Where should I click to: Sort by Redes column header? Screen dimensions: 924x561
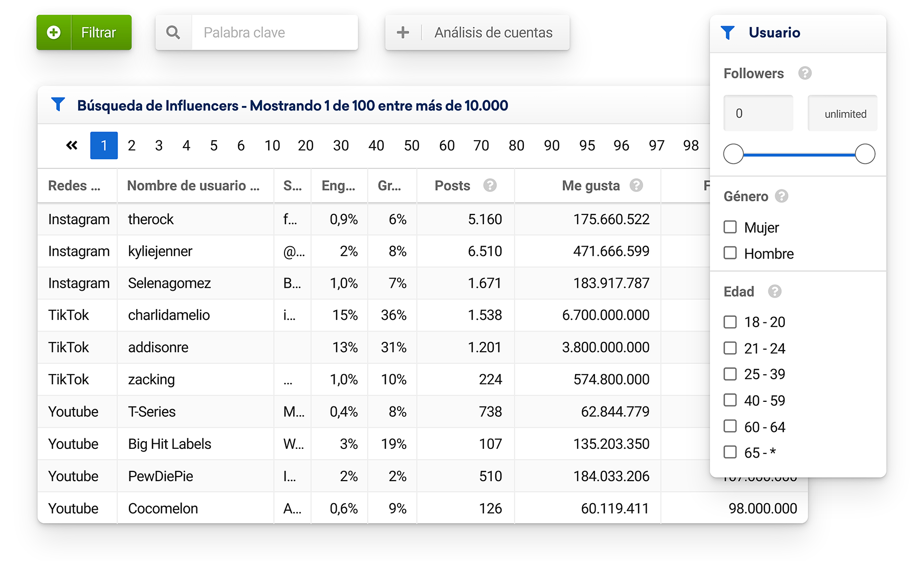[74, 185]
